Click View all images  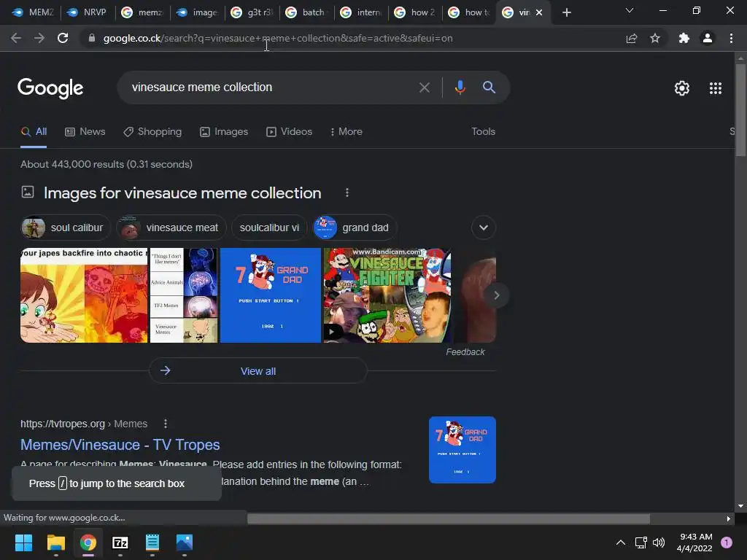(x=258, y=371)
